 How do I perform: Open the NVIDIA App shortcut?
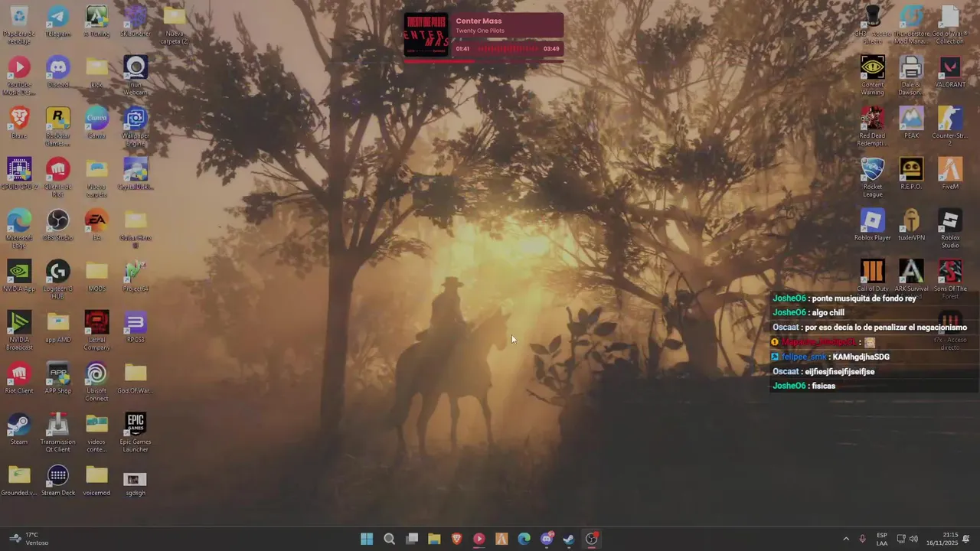[19, 277]
